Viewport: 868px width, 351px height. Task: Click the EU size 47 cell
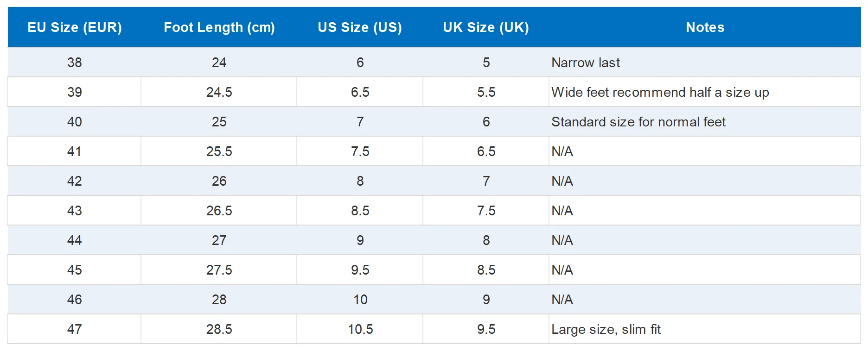pyautogui.click(x=74, y=329)
